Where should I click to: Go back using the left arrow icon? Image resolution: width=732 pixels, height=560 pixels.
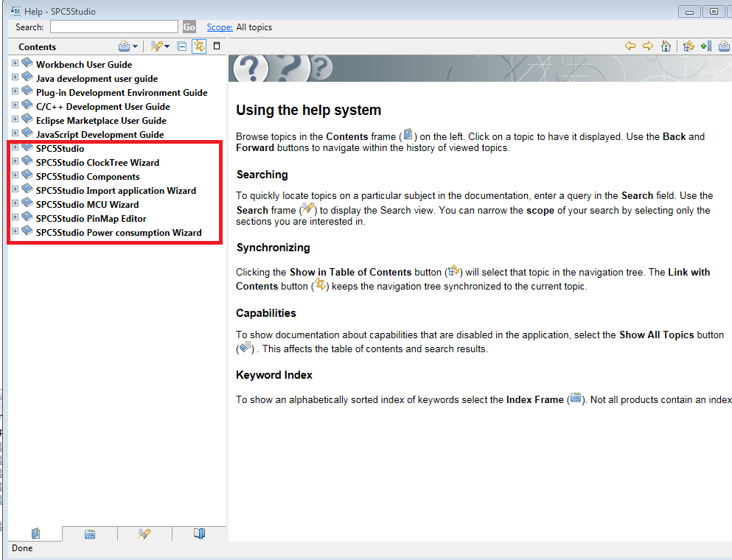630,46
